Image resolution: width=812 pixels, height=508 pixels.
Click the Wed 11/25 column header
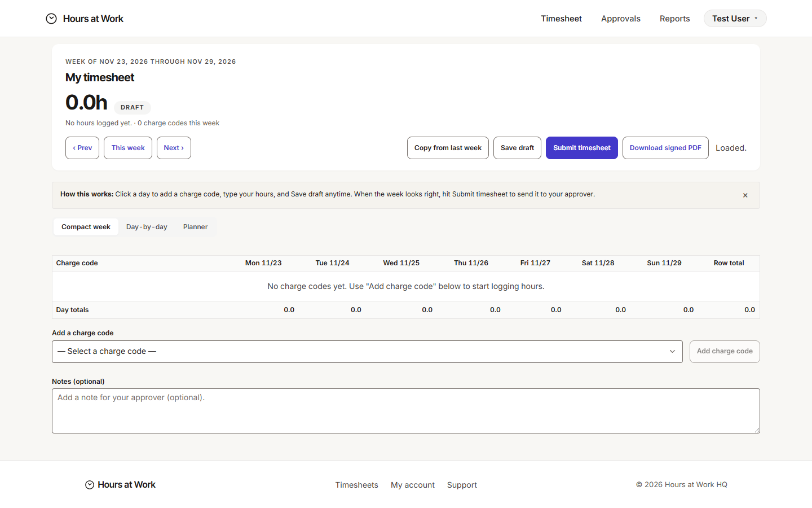coord(401,263)
